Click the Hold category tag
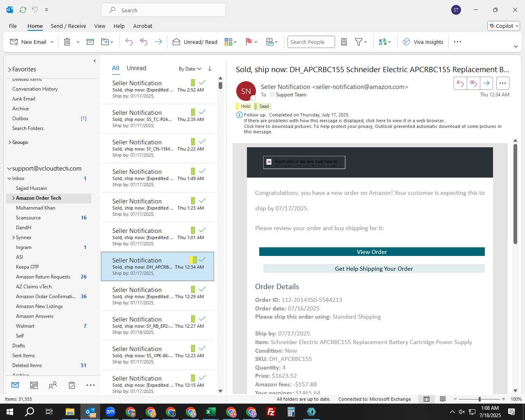The width and height of the screenshot is (525, 420). click(x=244, y=106)
